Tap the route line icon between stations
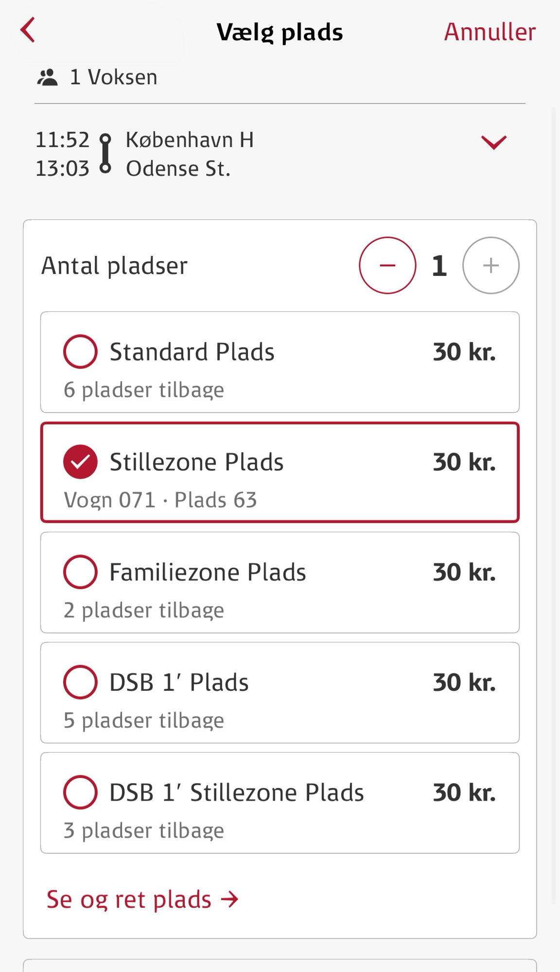 (x=105, y=154)
